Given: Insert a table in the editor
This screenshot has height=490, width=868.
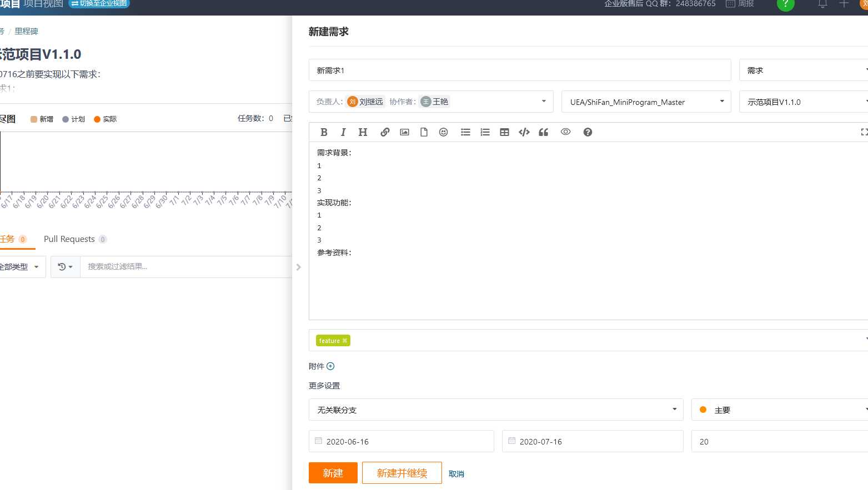Looking at the screenshot, I should click(x=504, y=132).
